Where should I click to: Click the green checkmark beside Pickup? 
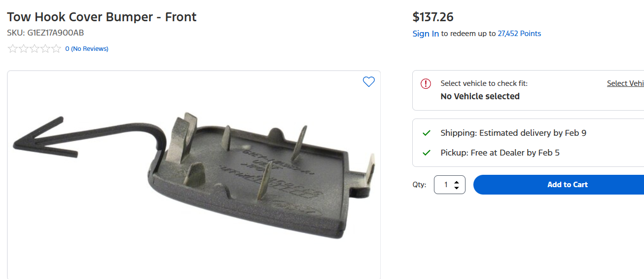427,153
